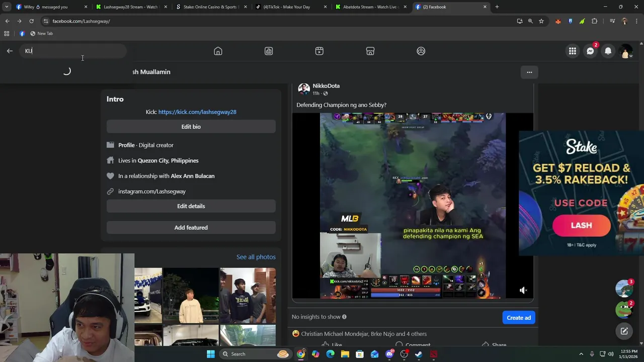Open the bar-chart dashboard icon in Facebook navigation

(x=269, y=51)
